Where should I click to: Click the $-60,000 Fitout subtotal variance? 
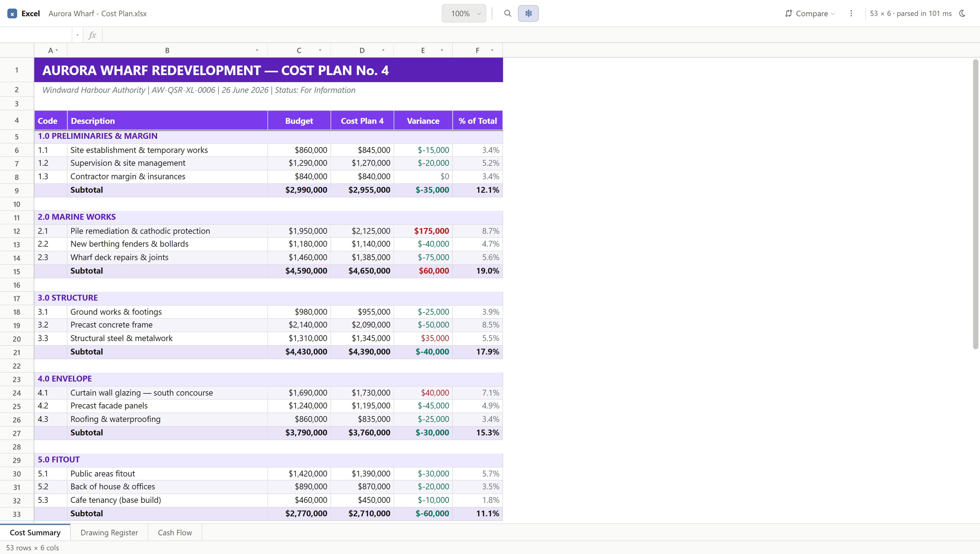click(x=423, y=514)
